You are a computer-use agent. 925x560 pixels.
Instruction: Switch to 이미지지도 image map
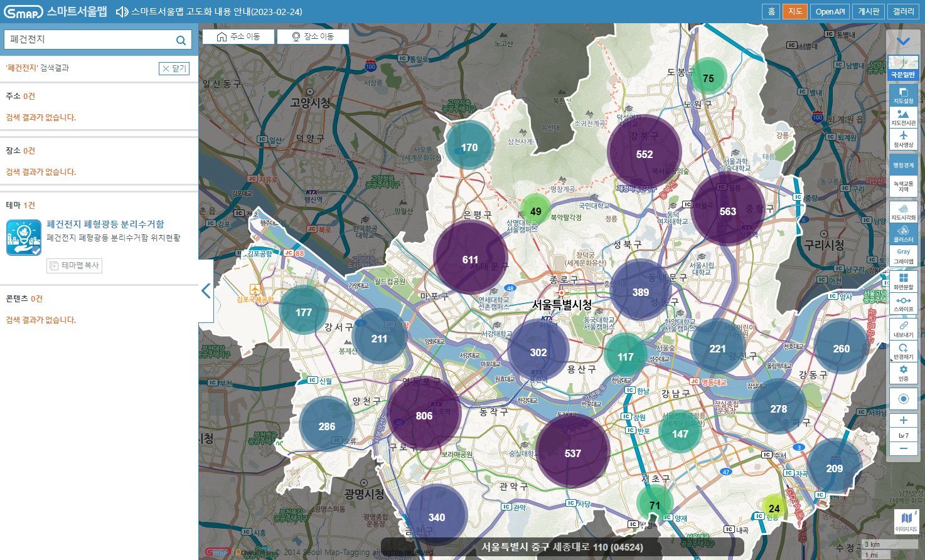906,521
